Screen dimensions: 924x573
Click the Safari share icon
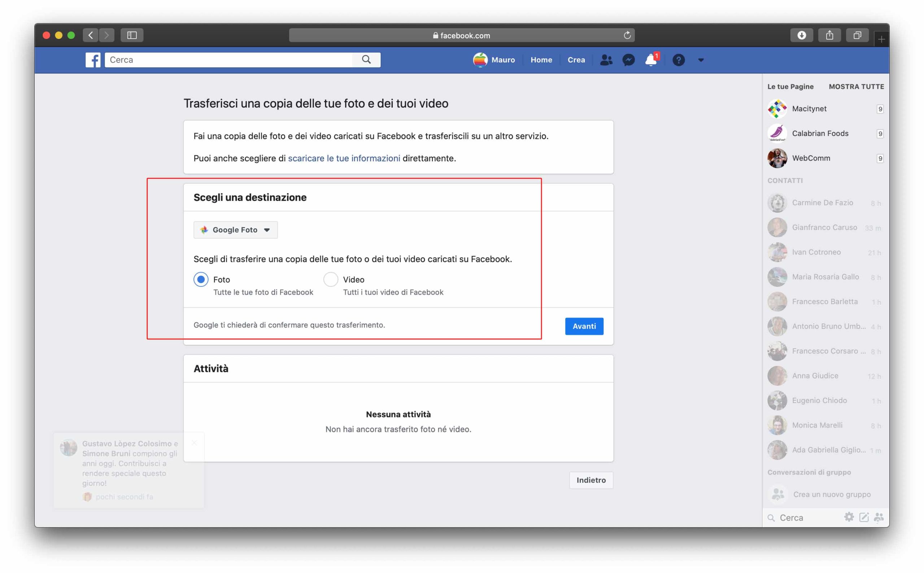pos(829,35)
